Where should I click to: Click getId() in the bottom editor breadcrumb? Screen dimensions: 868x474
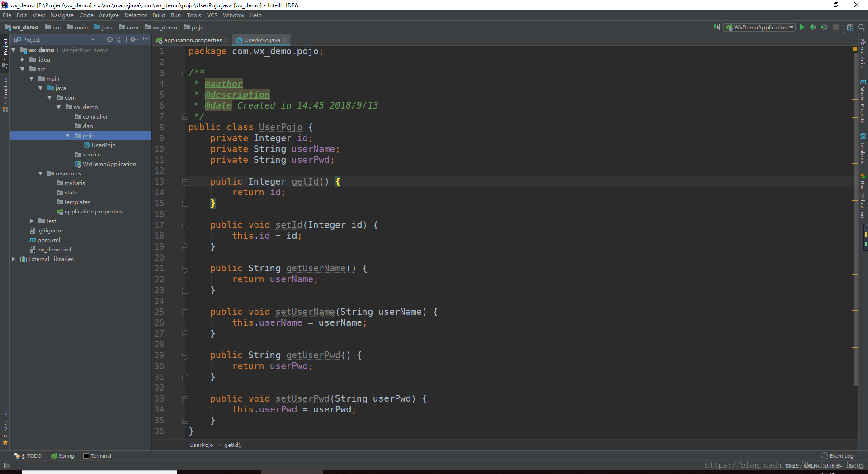[x=233, y=445]
